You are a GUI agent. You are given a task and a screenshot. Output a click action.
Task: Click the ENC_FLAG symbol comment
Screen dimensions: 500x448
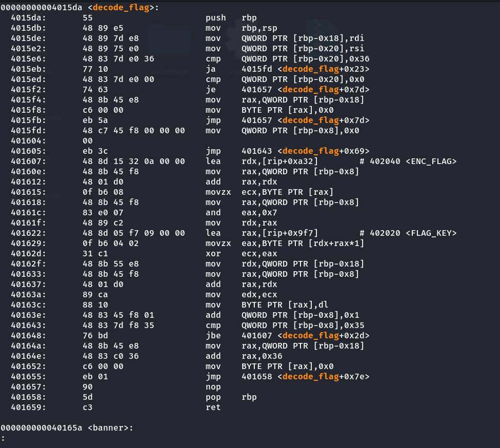click(x=431, y=161)
